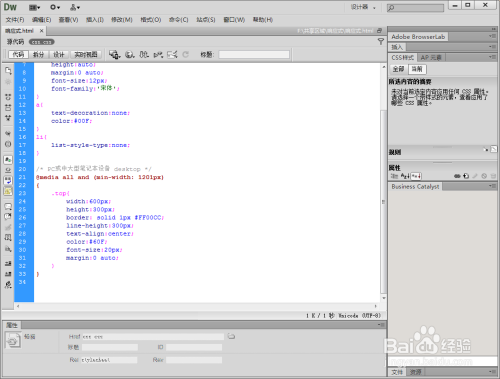Click 源代码 source code button

coord(15,42)
